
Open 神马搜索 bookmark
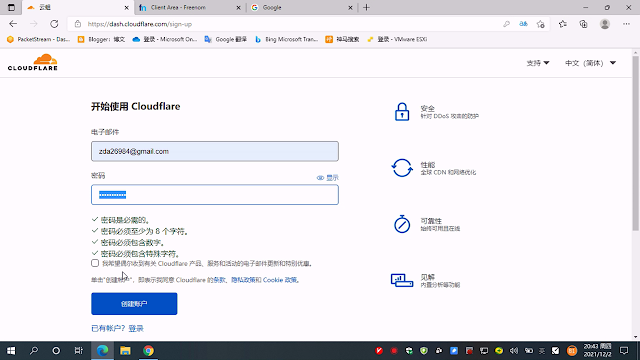pos(342,40)
